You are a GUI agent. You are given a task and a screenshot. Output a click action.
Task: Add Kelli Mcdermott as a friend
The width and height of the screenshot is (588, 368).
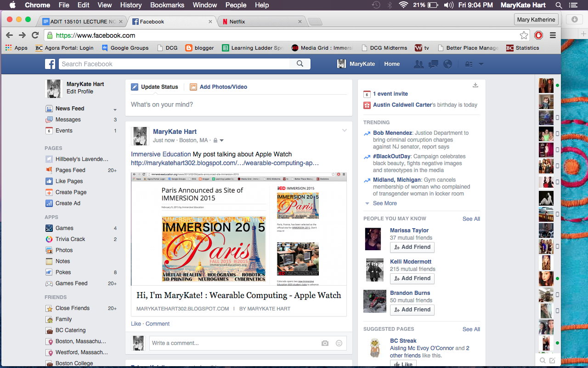click(x=412, y=278)
